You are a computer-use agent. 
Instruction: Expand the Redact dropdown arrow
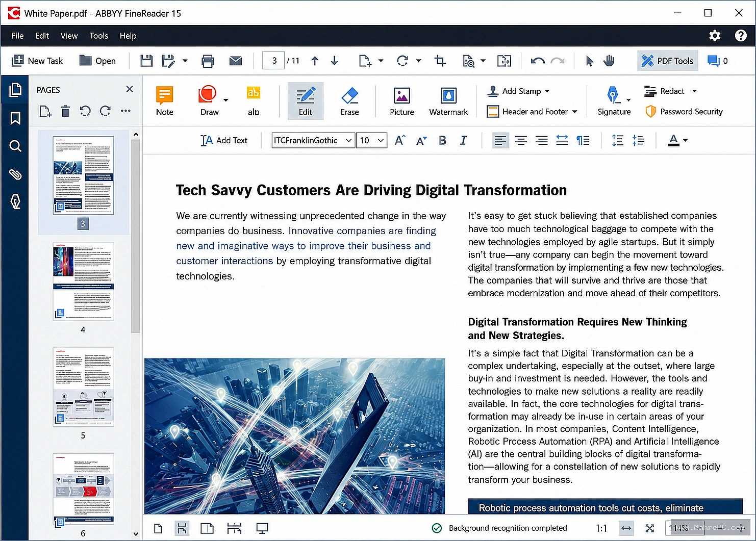click(x=694, y=91)
